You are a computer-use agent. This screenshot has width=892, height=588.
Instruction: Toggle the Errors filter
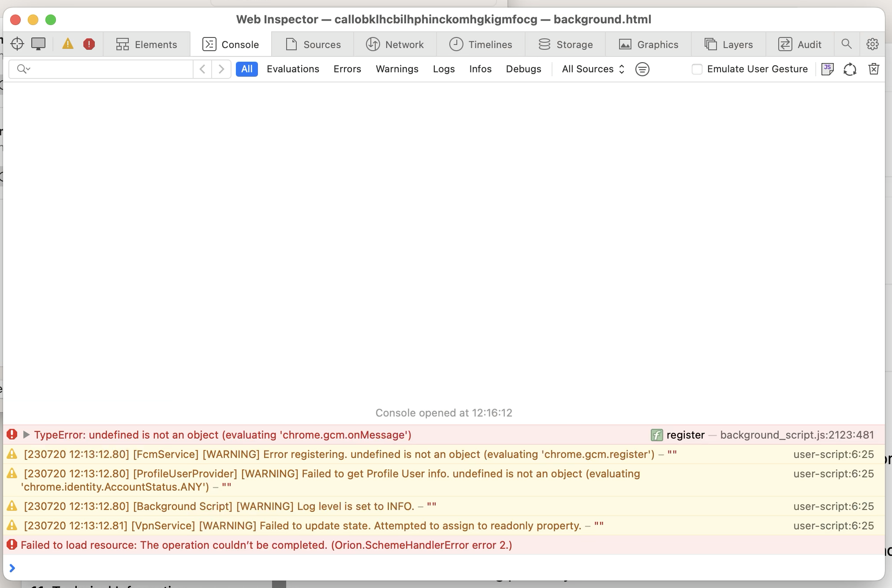pos(347,69)
